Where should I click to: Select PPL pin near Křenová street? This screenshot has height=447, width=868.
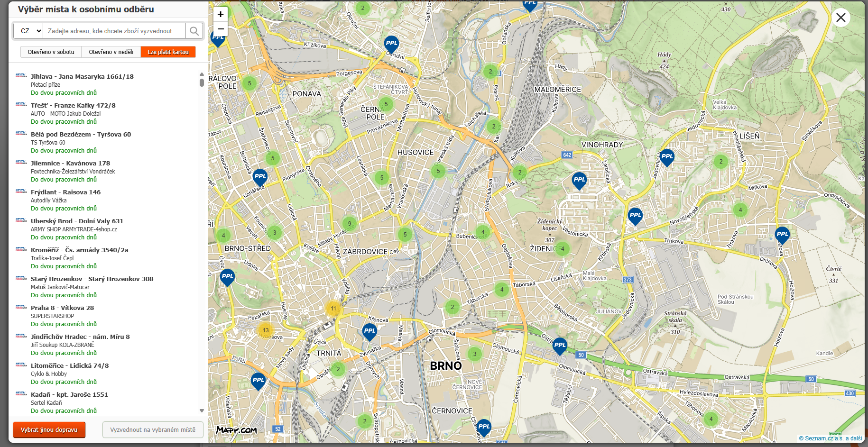pos(369,331)
